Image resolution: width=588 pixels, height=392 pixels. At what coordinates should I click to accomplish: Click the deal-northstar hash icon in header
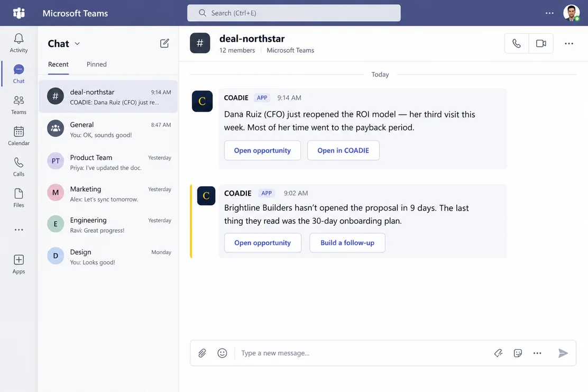200,43
